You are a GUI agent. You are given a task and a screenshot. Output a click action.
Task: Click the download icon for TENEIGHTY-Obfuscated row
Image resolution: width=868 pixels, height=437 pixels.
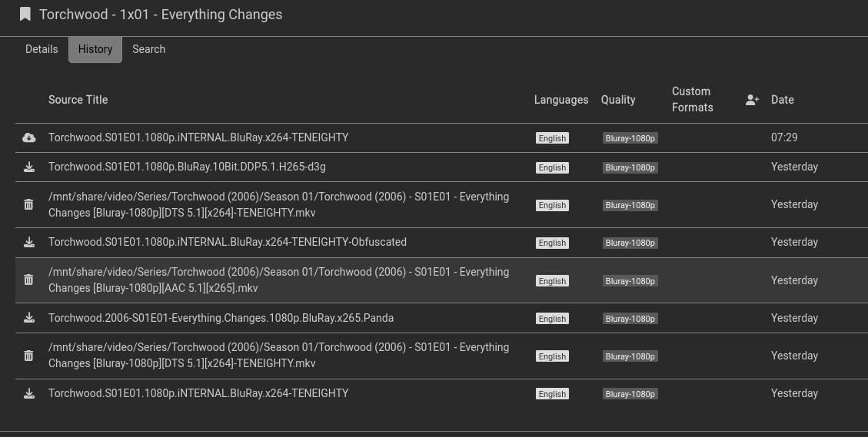coord(28,243)
